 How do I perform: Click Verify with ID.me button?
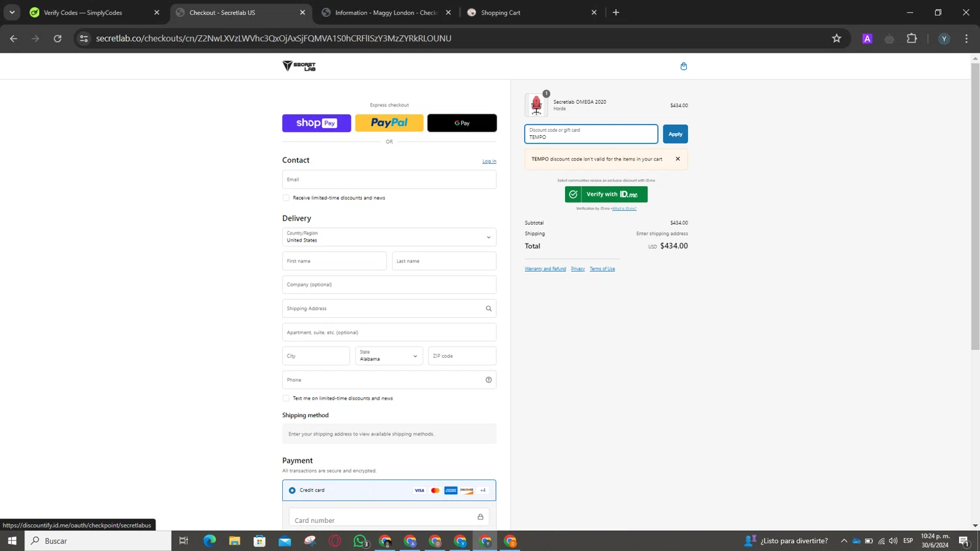(x=606, y=194)
